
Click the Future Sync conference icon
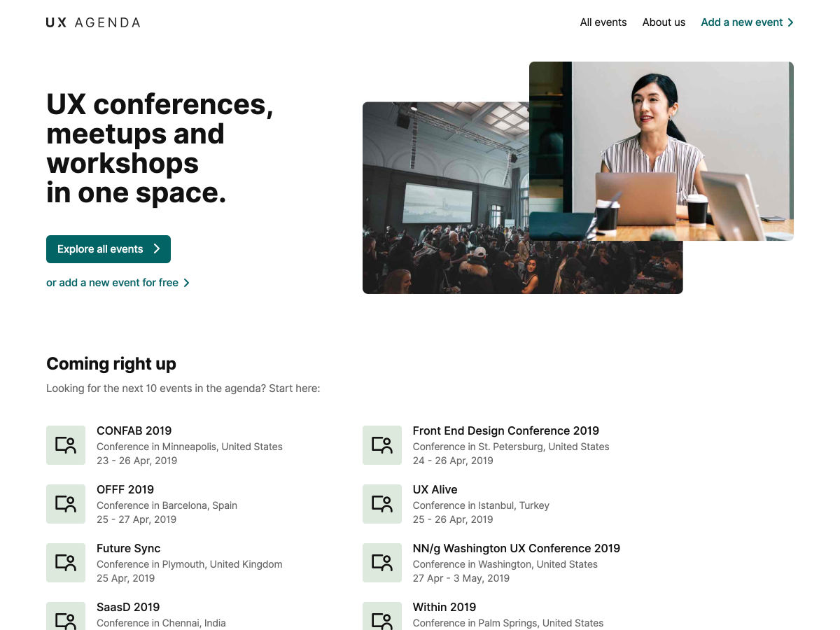pos(66,563)
